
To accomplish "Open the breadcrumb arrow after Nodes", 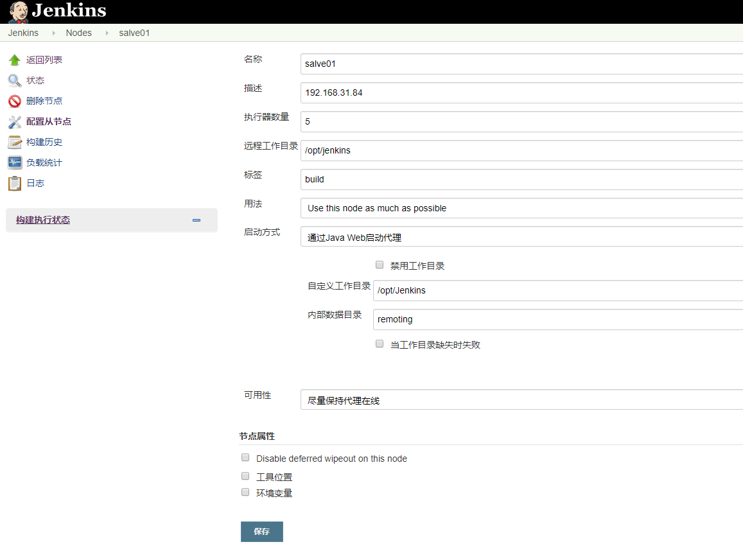I will pos(107,33).
